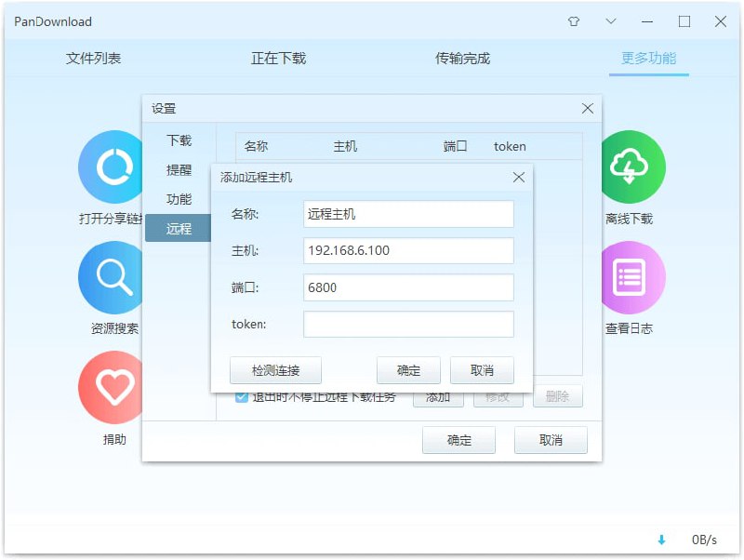Click 检测连接 button

[275, 370]
